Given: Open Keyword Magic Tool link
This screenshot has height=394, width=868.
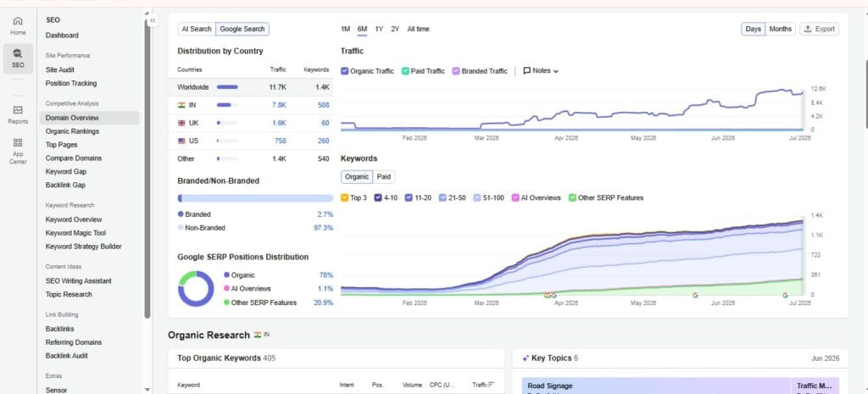Looking at the screenshot, I should (x=75, y=233).
